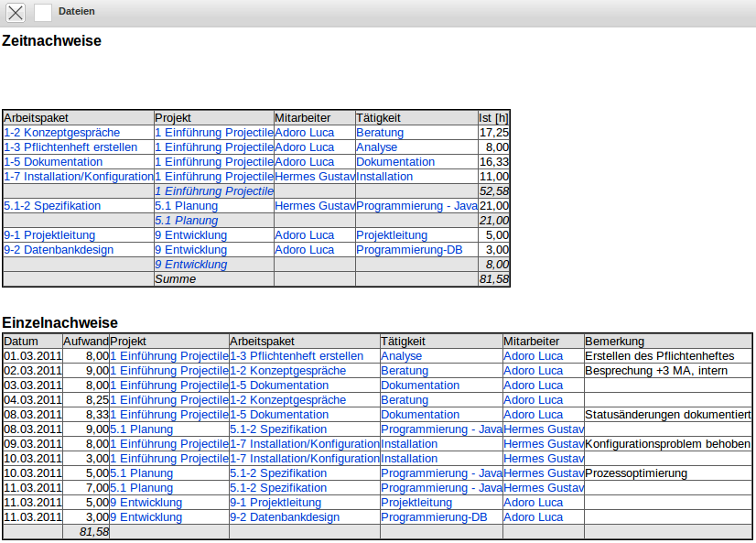Open the Dateien tab

tap(76, 11)
